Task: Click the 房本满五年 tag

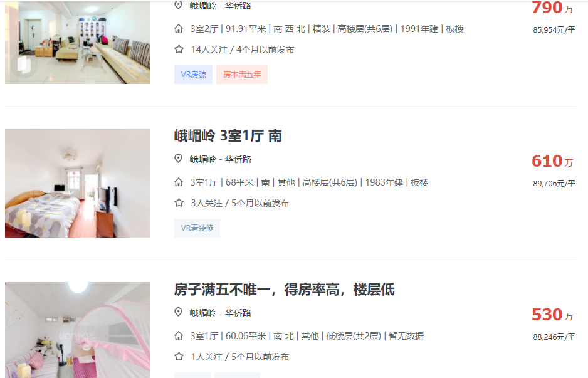Action: 242,75
